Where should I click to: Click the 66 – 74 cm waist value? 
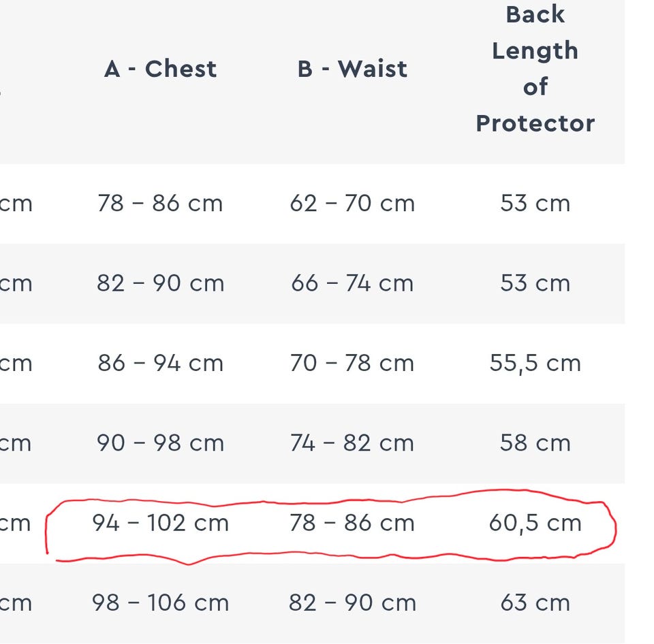pos(352,283)
